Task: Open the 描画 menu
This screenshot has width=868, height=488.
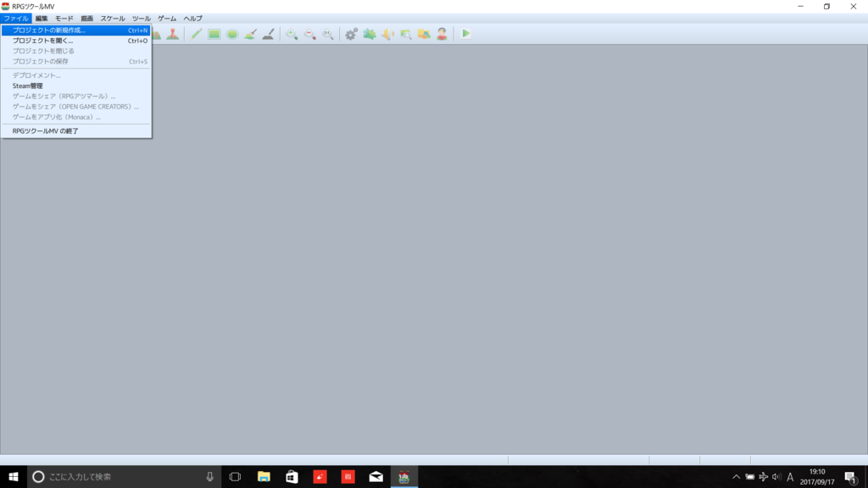Action: pos(87,19)
